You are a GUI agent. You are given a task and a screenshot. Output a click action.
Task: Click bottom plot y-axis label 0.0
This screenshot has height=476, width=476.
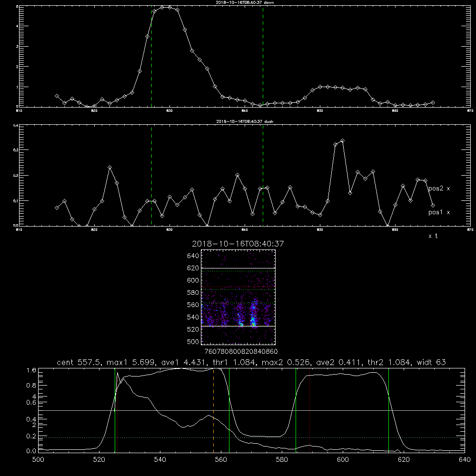coord(31,451)
